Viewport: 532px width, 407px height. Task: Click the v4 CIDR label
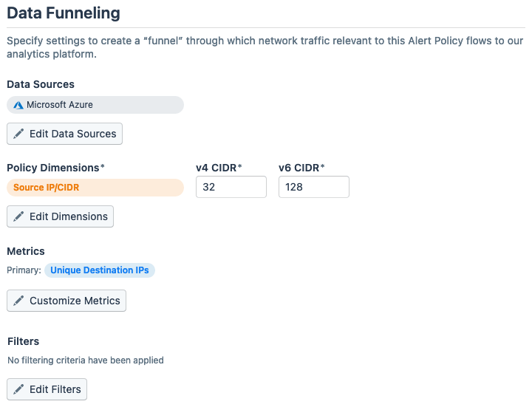point(219,168)
